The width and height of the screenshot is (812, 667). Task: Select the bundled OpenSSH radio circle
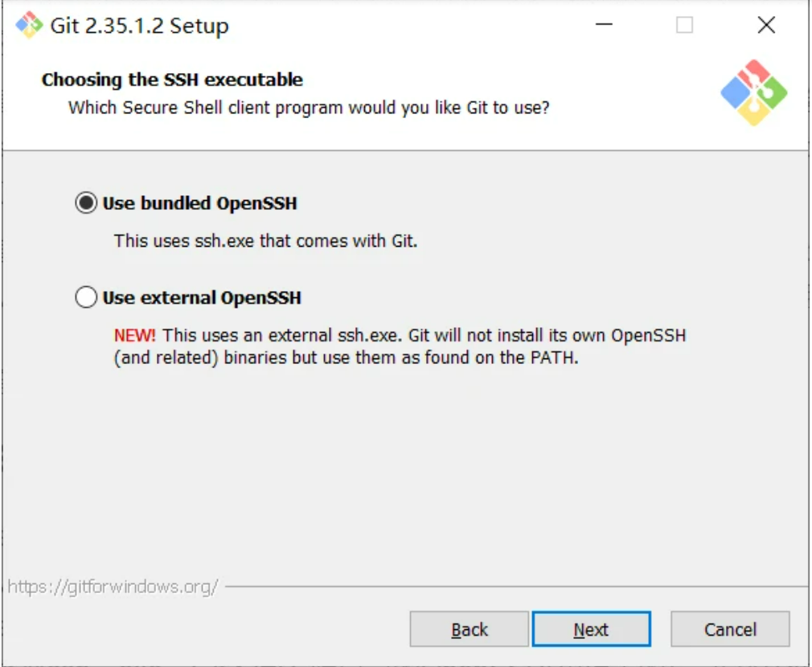[85, 203]
